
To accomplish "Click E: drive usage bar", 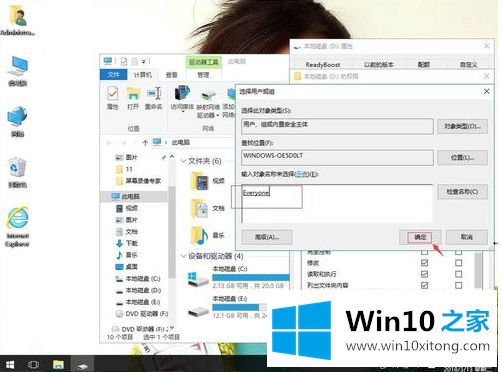I will pos(240,307).
